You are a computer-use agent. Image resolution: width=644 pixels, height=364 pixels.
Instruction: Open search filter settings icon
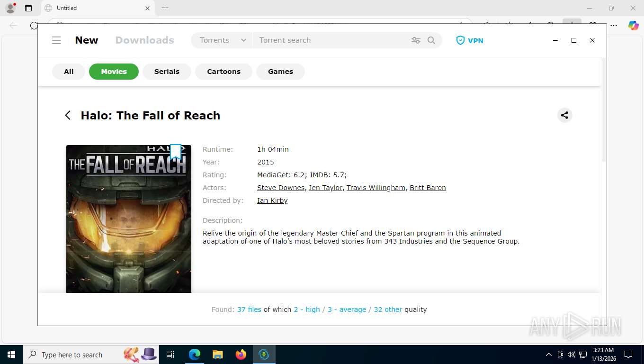pos(416,40)
